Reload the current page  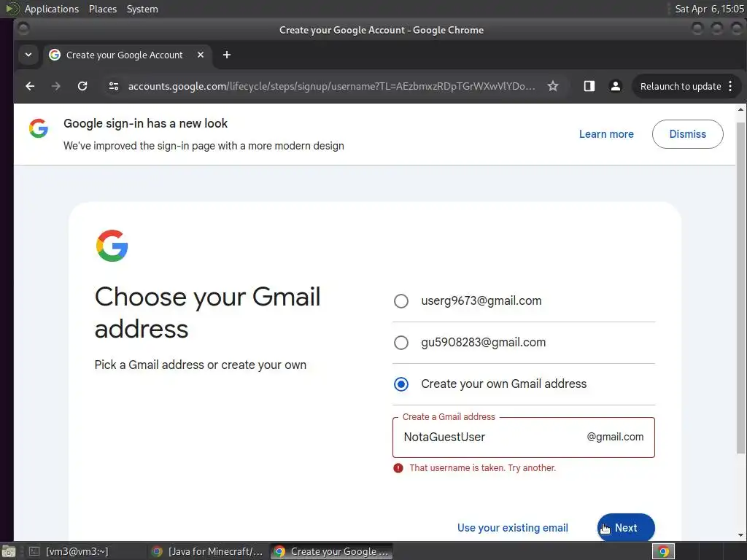(x=82, y=86)
